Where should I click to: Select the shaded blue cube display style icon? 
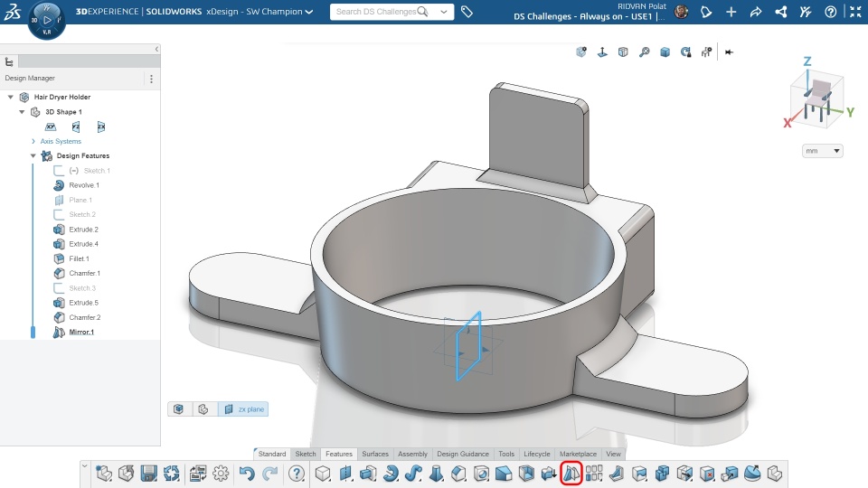coord(665,52)
